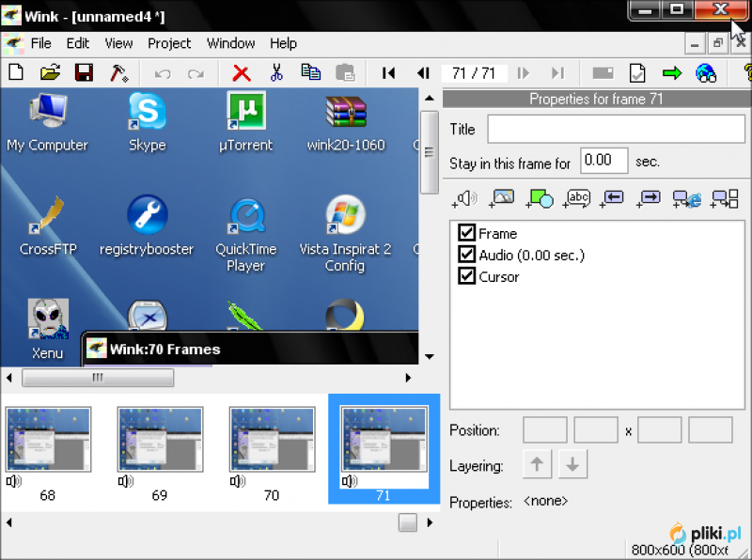The height and width of the screenshot is (560, 752).
Task: Add audio to the frame
Action: click(x=464, y=198)
